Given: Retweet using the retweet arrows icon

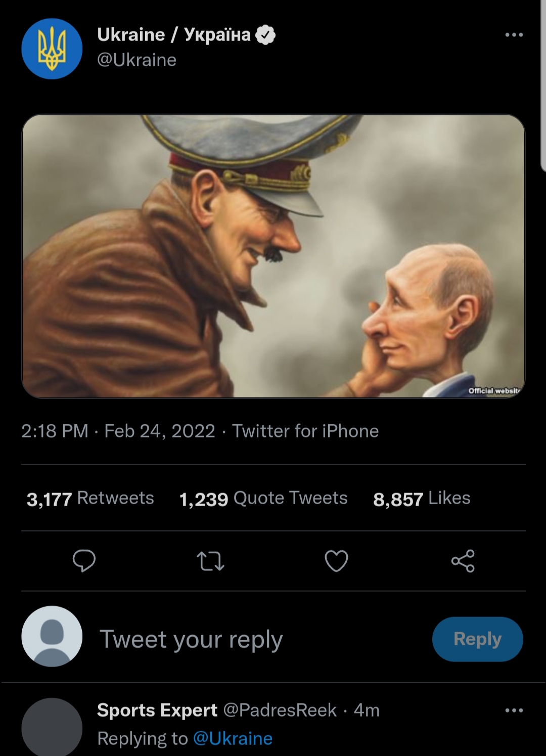Looking at the screenshot, I should coord(210,561).
